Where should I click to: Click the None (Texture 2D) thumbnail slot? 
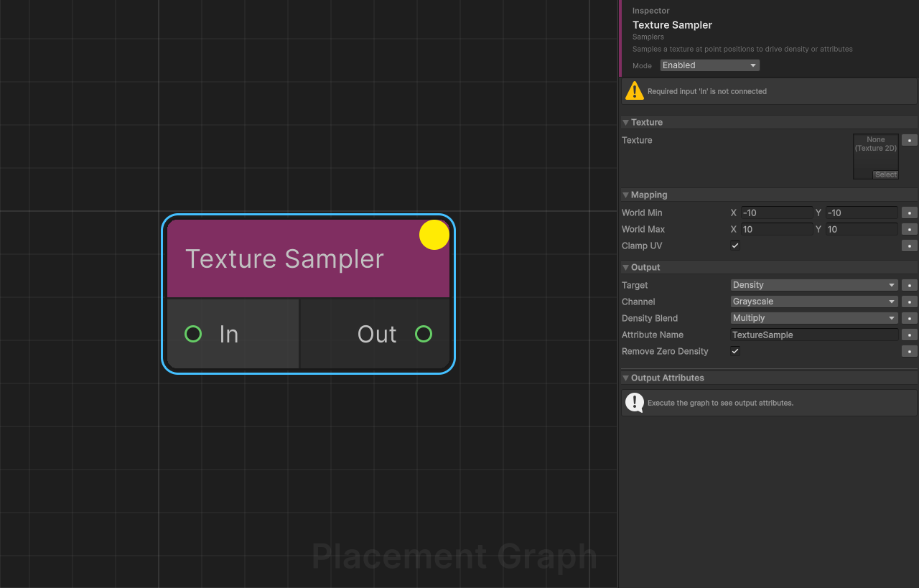(x=876, y=156)
